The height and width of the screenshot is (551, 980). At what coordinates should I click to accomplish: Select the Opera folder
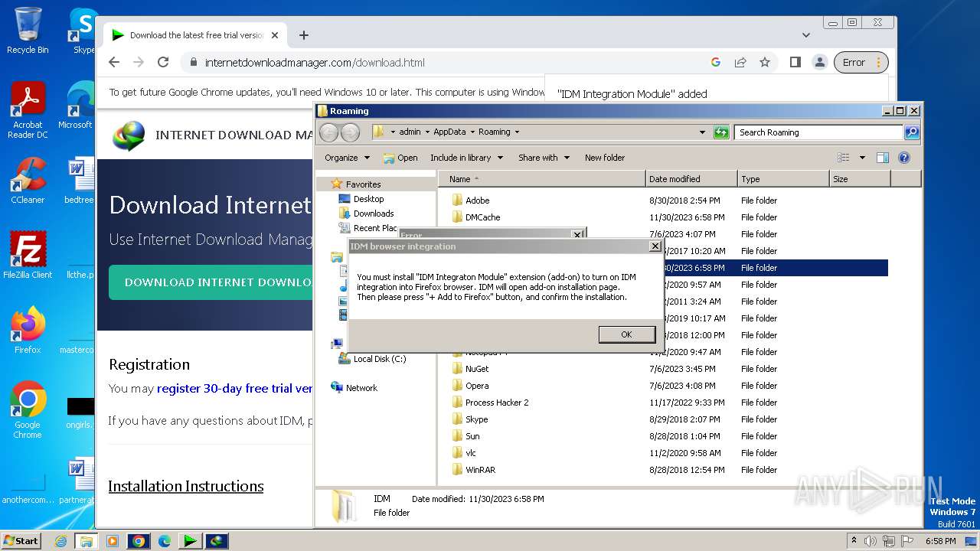(477, 386)
